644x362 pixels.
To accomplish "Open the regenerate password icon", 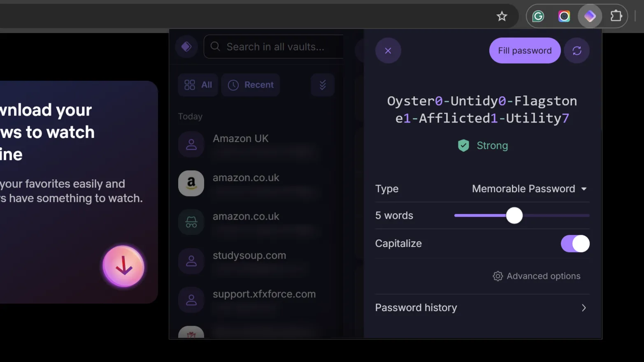I will (577, 50).
